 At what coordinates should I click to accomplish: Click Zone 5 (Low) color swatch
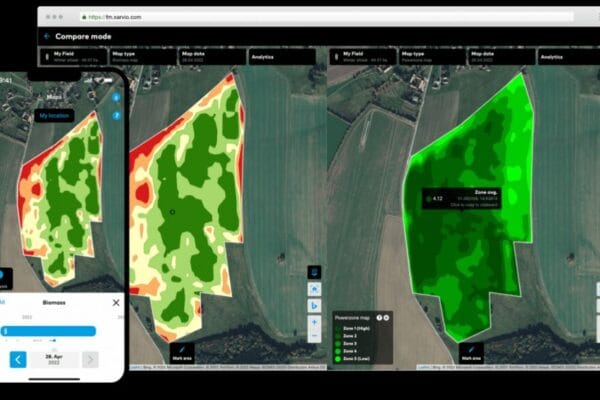tap(338, 359)
